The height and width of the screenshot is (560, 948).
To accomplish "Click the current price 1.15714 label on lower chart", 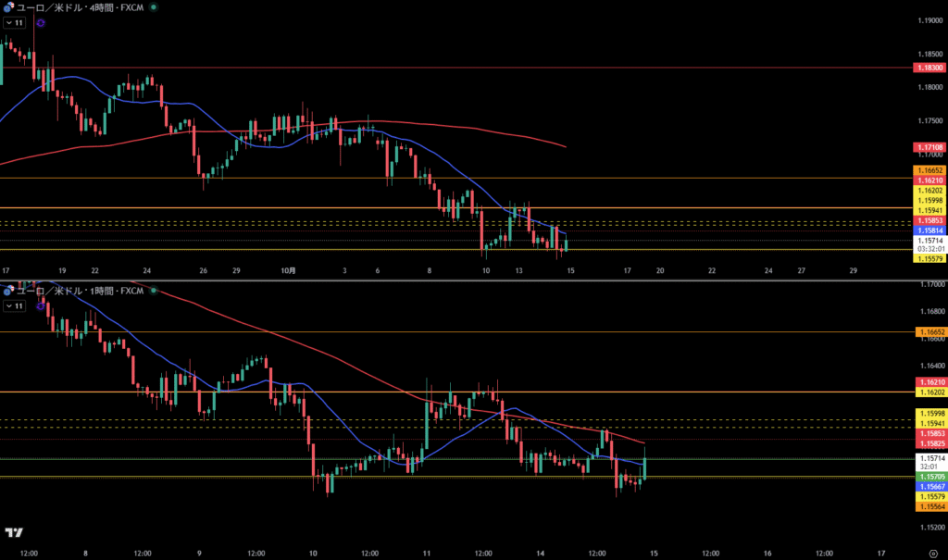I will pos(929,458).
